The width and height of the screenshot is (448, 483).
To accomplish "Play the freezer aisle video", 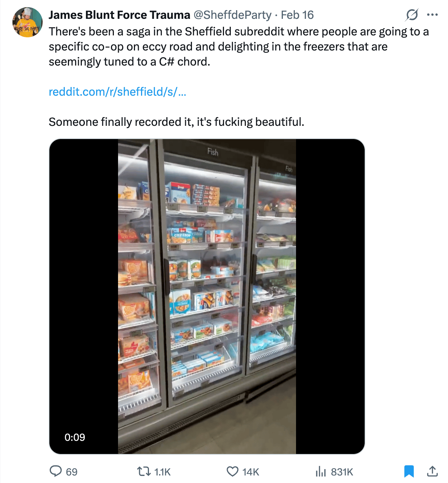I will (207, 296).
